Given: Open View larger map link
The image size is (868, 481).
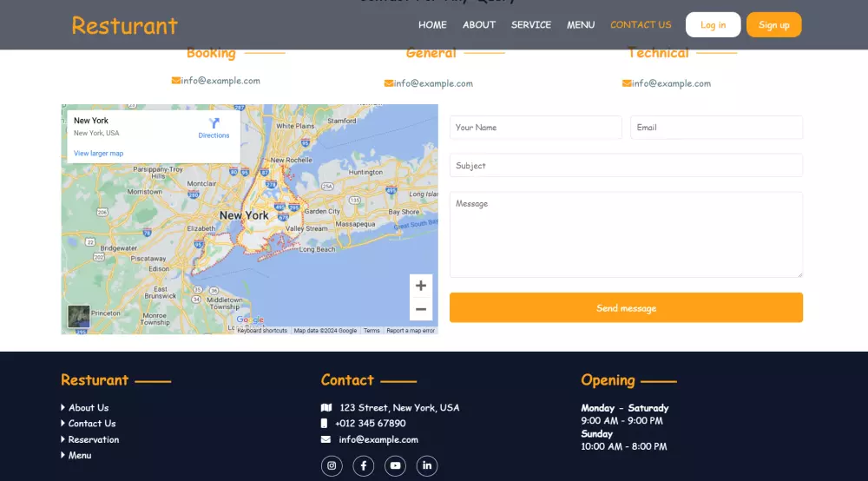Looking at the screenshot, I should [x=99, y=154].
